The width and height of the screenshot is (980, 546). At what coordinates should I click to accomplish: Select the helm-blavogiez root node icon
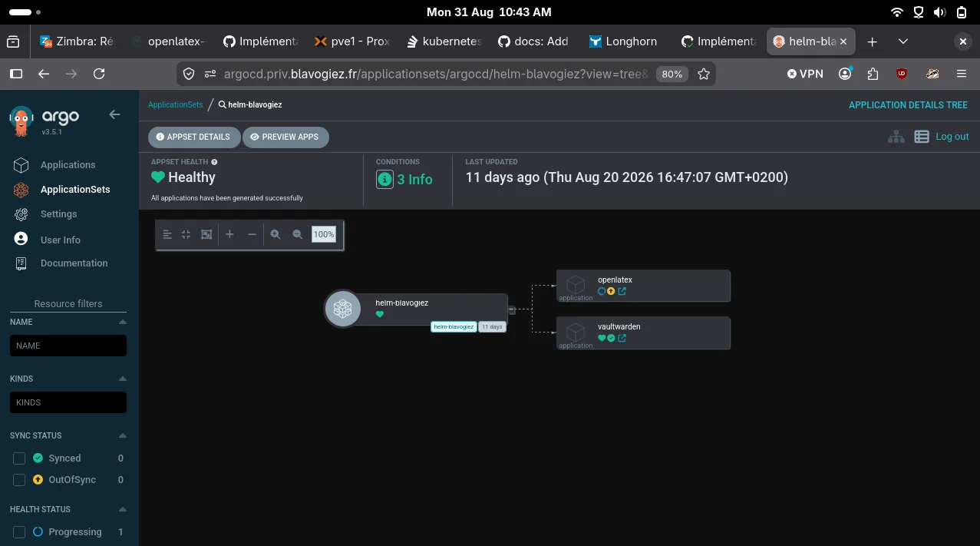pos(342,309)
